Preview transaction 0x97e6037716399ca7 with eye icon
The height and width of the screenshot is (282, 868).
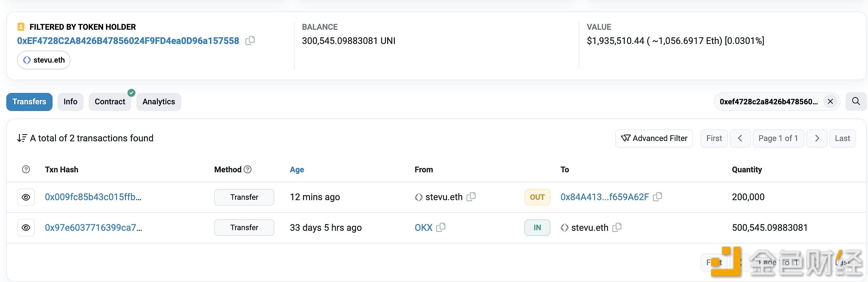(x=26, y=228)
